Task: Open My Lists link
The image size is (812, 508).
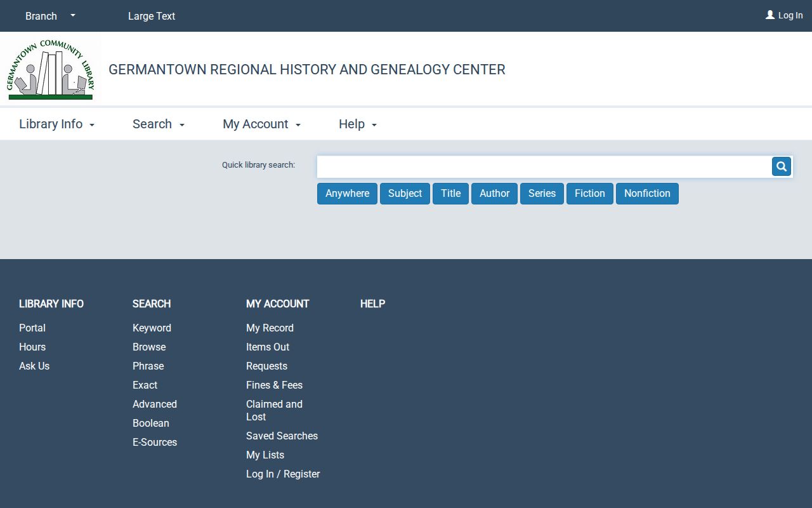Action: coord(265,455)
